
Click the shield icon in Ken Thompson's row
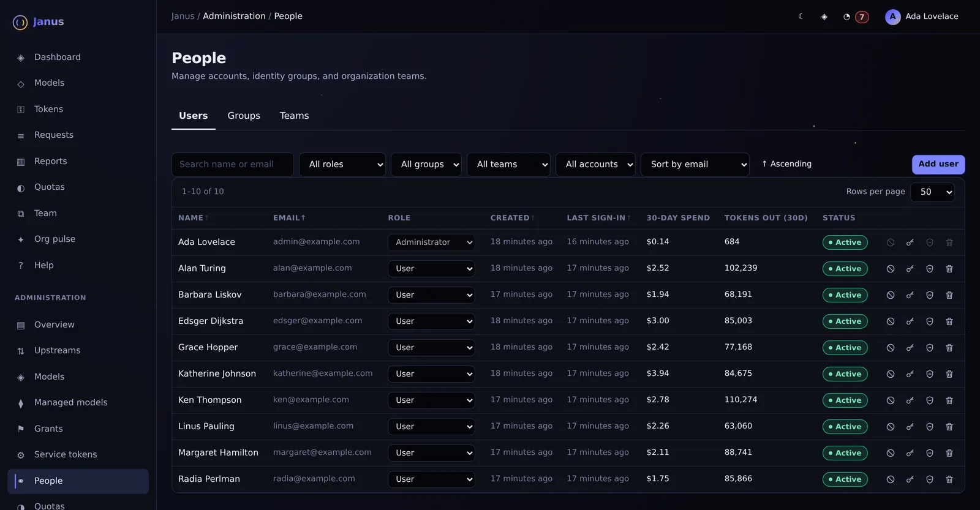pyautogui.click(x=930, y=400)
